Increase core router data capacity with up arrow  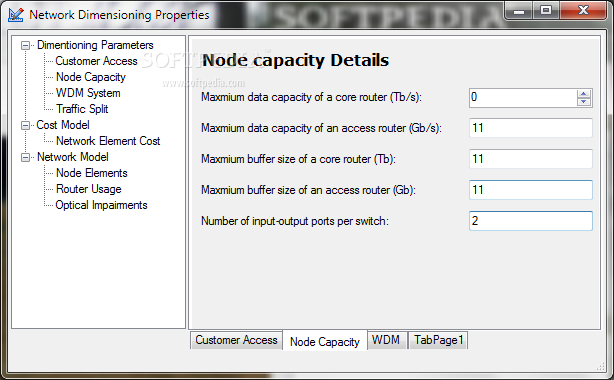[583, 94]
